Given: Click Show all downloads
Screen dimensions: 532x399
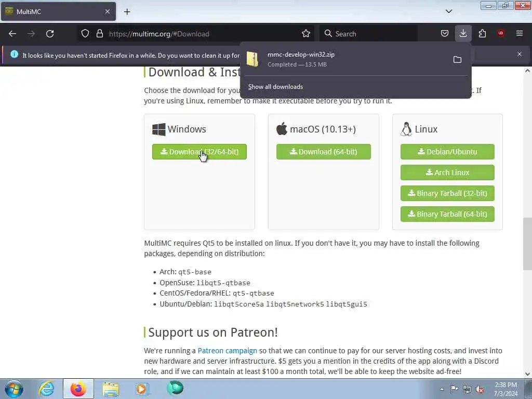Looking at the screenshot, I should pos(275,87).
